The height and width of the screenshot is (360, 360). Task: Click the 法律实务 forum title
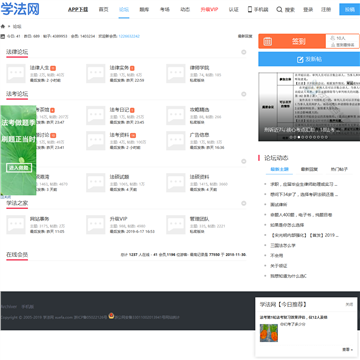click(x=119, y=68)
